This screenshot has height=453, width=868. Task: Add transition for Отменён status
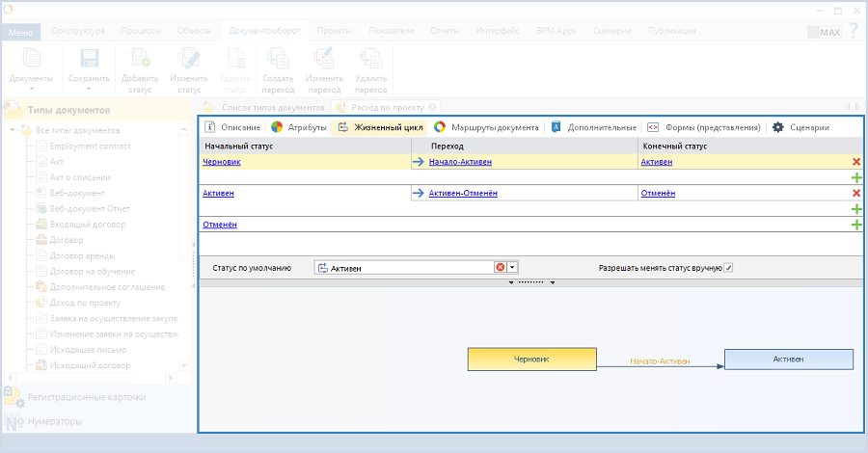pyautogui.click(x=856, y=225)
